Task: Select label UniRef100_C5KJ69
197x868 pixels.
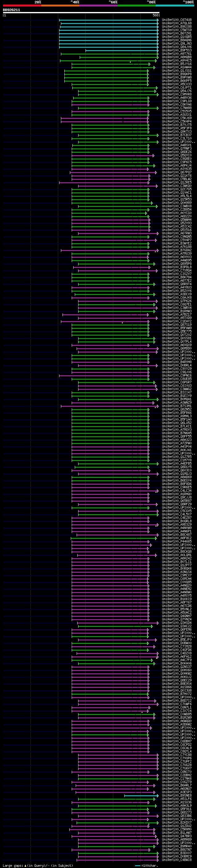Action: coord(177,118)
